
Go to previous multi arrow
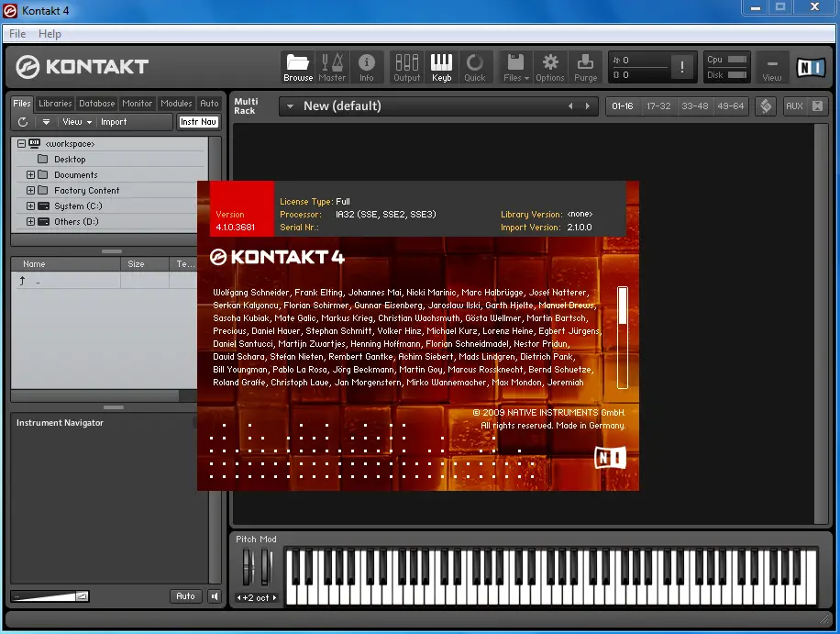point(570,106)
